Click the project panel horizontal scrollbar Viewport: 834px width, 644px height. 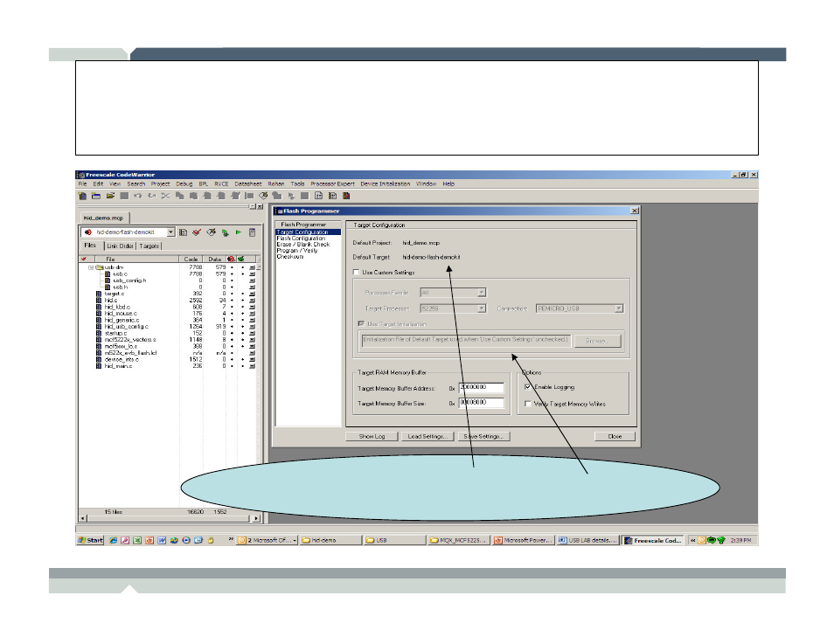(x=170, y=518)
